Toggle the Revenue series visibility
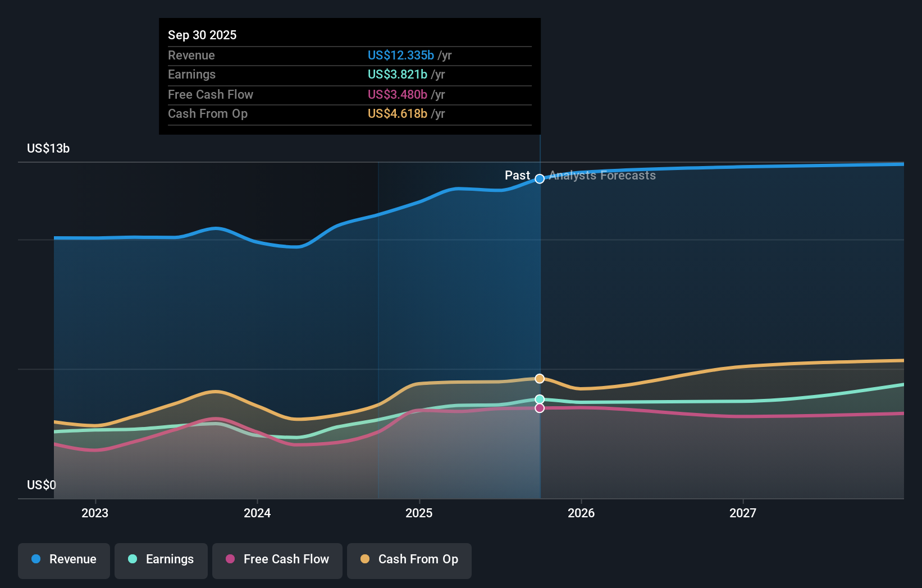The image size is (922, 588). pos(63,559)
